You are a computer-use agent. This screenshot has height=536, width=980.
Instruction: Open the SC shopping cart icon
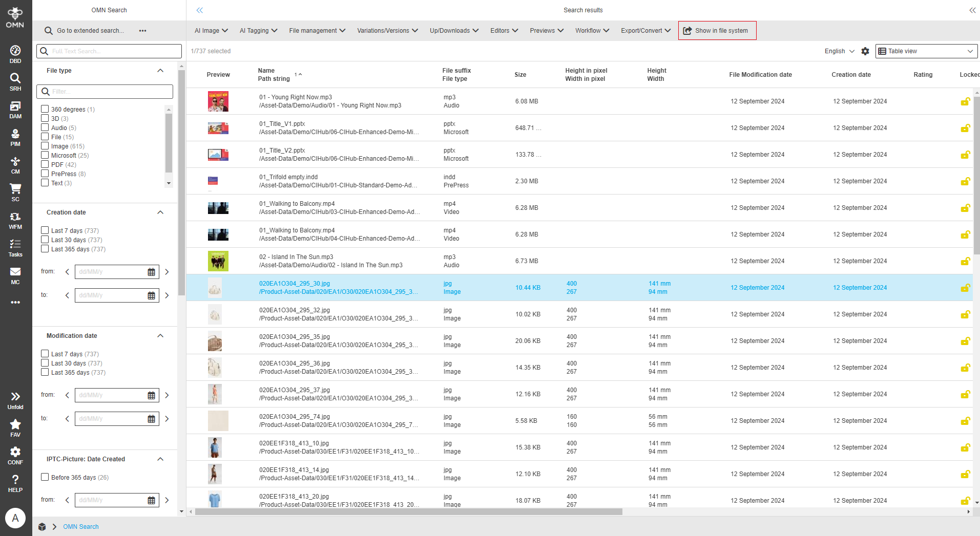click(x=15, y=192)
